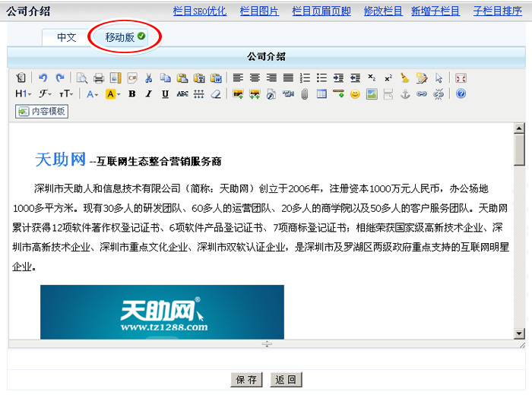Click the clear formatting broom icon
This screenshot has height=395, width=532.
coord(405,78)
